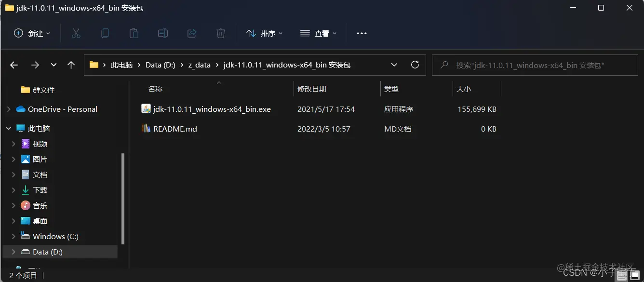Select the Rename icon

tap(162, 33)
